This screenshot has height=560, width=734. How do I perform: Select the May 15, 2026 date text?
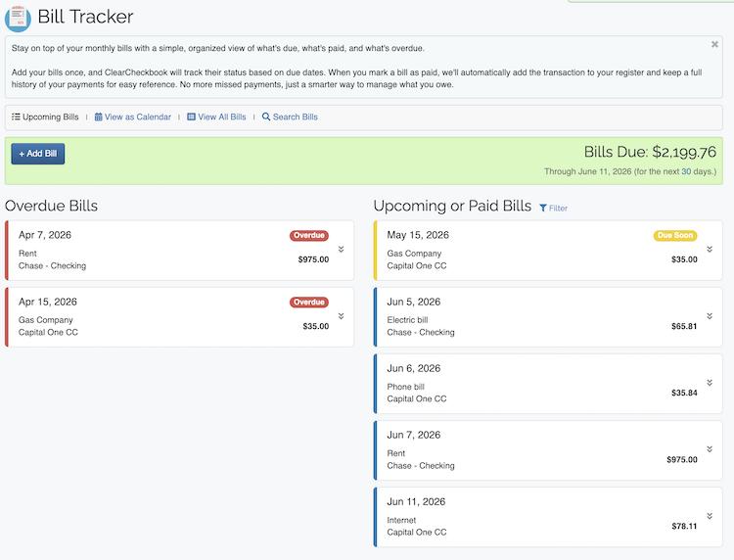[x=418, y=235]
